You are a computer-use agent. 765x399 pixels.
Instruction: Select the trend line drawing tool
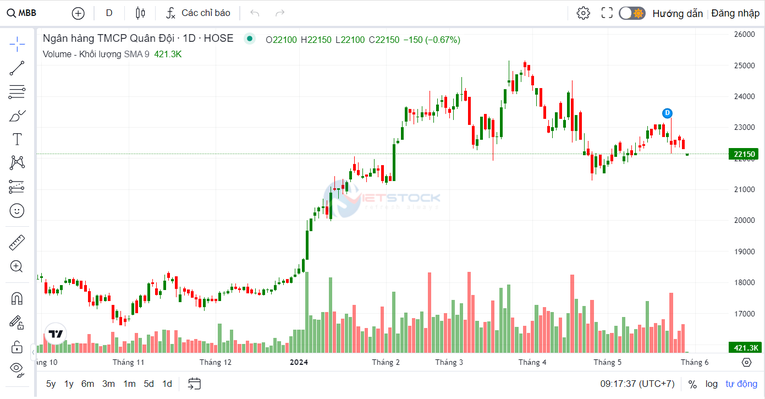click(17, 68)
